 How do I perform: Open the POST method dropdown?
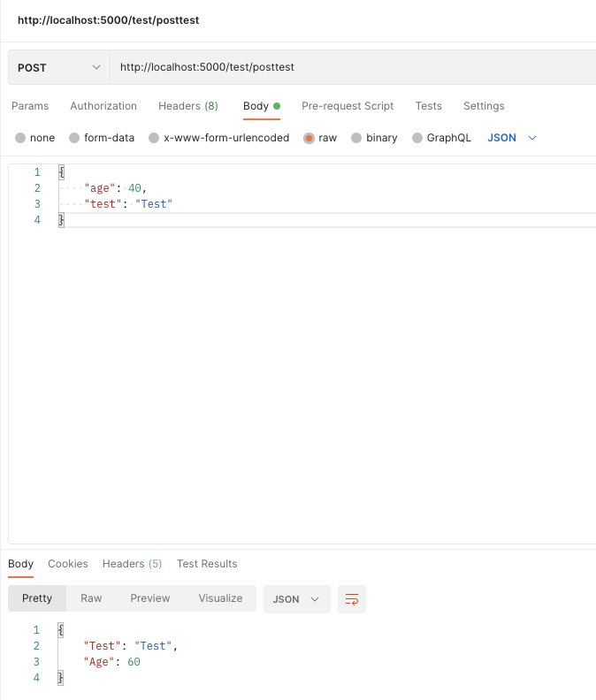pyautogui.click(x=59, y=67)
